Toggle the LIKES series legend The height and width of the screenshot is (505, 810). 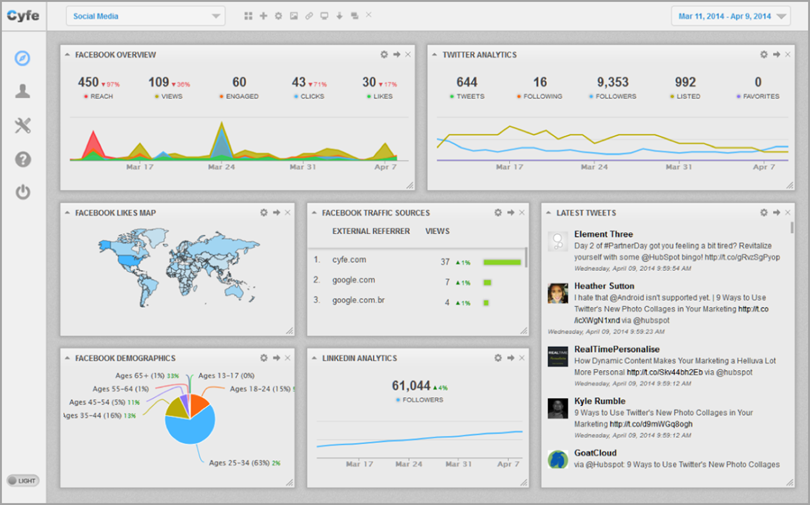pyautogui.click(x=380, y=97)
